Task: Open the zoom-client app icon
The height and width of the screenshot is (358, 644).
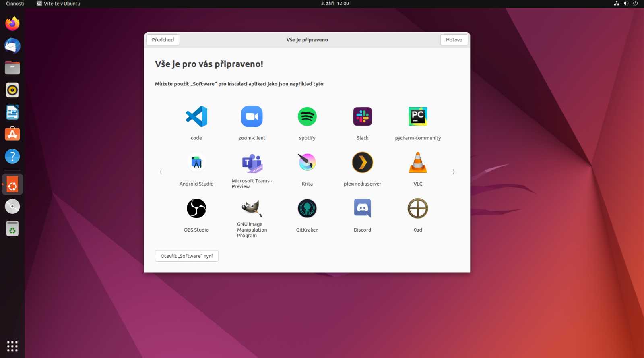Action: [252, 116]
